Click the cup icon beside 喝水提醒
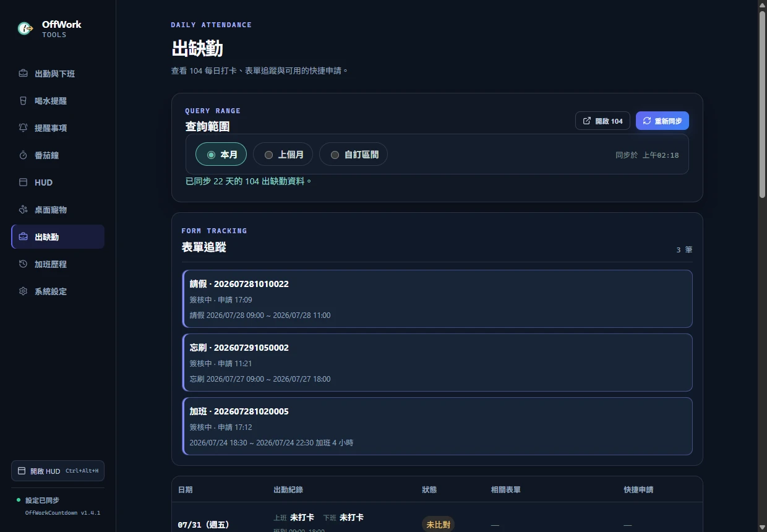Viewport: 767px width, 532px height. 23,101
